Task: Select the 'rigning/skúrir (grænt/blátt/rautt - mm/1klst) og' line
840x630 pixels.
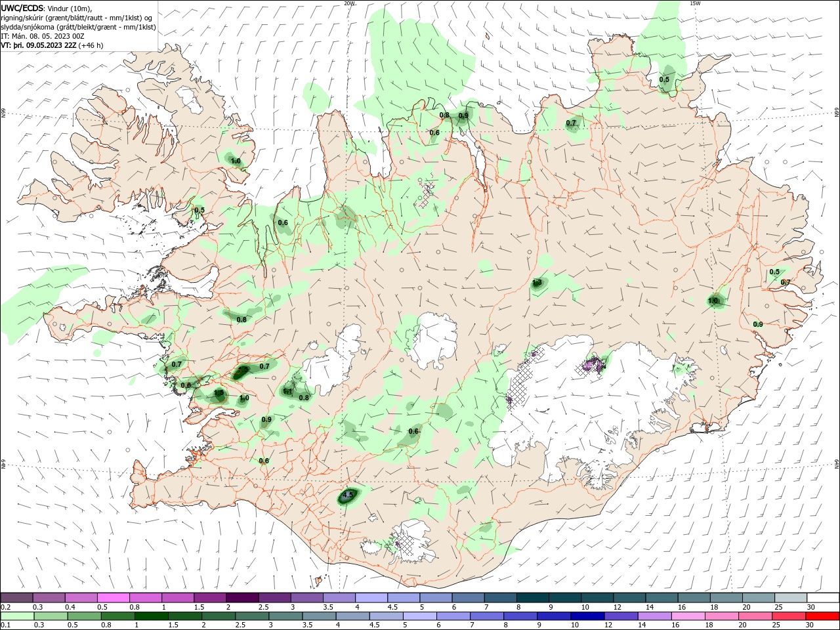Action: coord(77,18)
